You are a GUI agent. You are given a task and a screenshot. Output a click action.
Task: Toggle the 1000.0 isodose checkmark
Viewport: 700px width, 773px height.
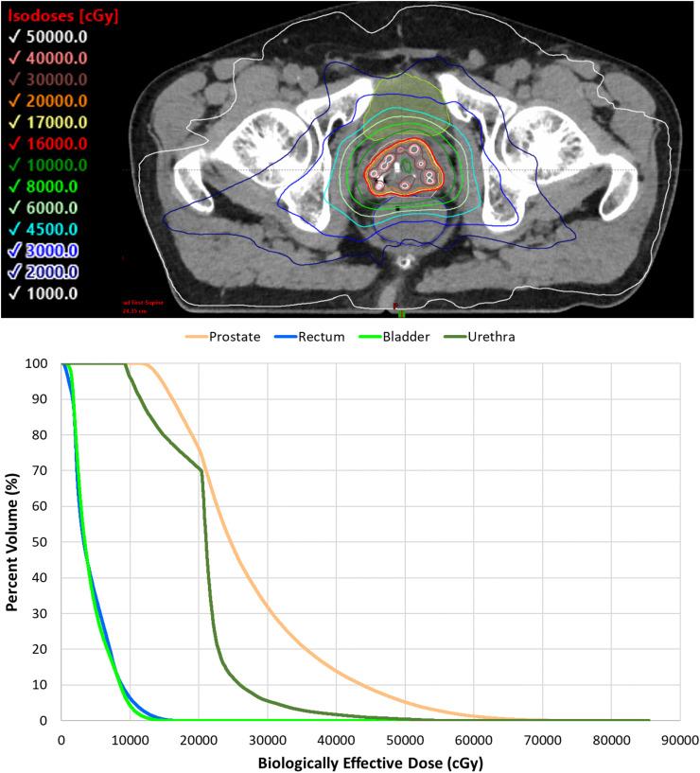(x=15, y=294)
